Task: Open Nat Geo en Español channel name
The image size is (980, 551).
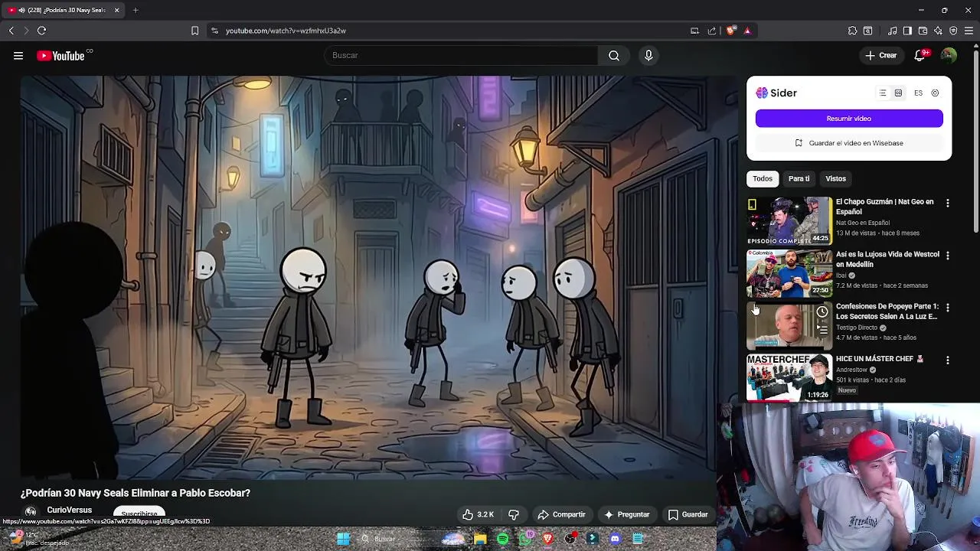Action: coord(863,223)
